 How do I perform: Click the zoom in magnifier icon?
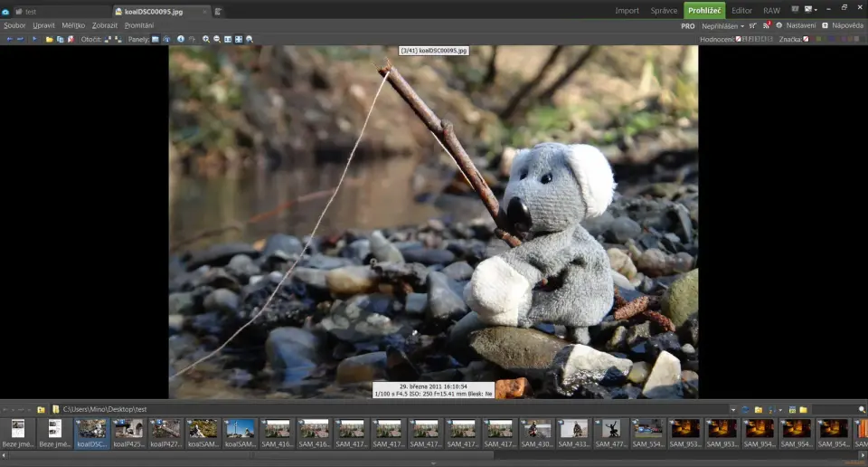coord(206,40)
